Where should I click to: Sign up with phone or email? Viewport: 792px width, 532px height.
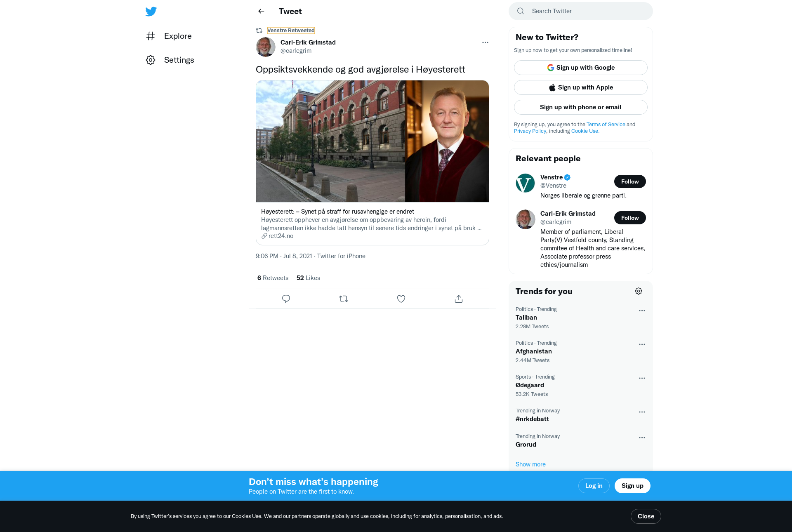[581, 107]
